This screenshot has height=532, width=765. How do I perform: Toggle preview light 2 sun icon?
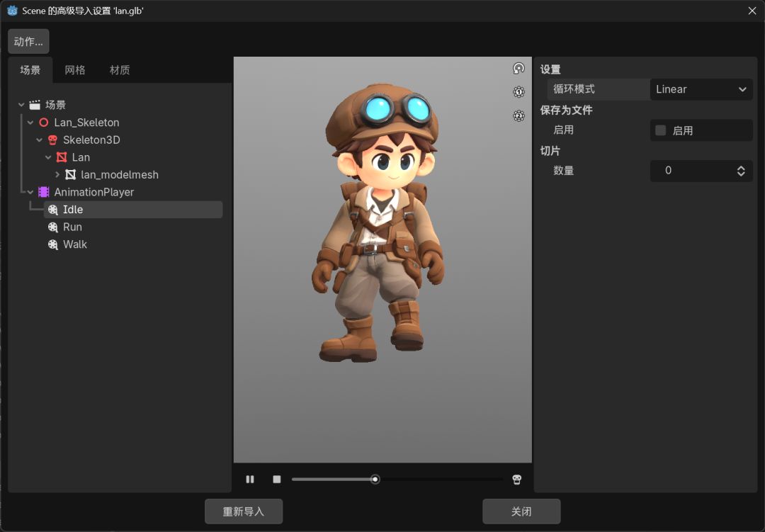(518, 115)
